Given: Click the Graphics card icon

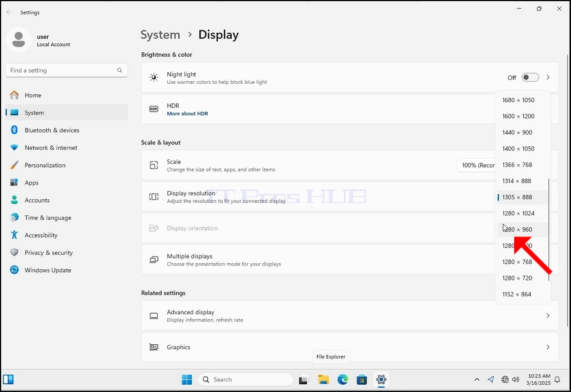Looking at the screenshot, I should click(154, 347).
